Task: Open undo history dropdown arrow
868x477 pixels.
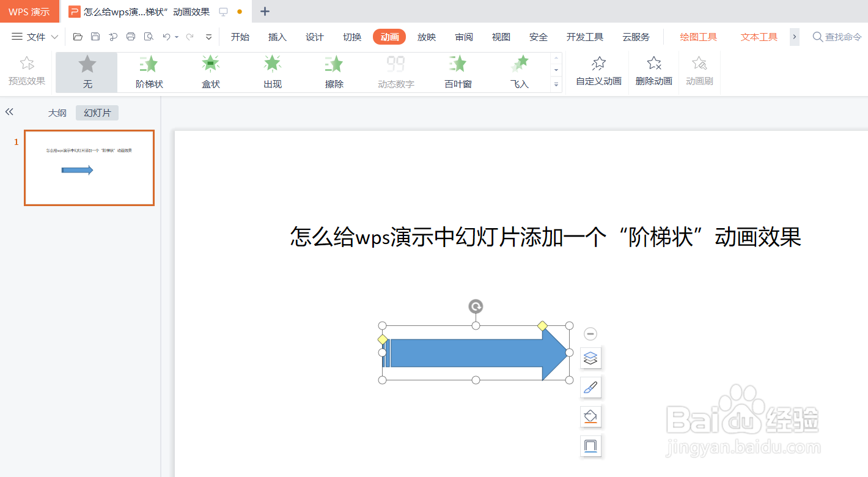Action: [177, 37]
